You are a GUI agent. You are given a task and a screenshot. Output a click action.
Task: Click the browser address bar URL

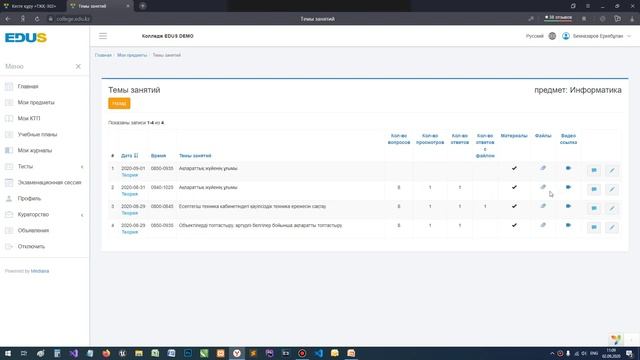click(73, 19)
